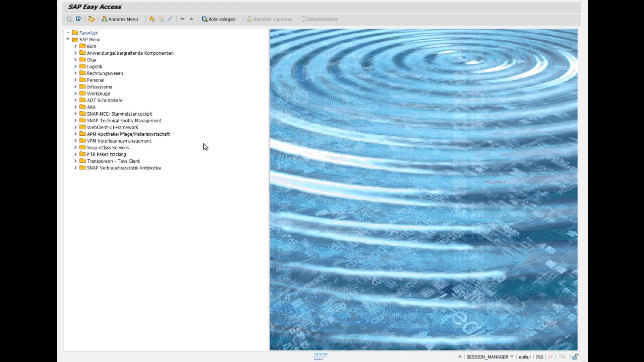This screenshot has height=362, width=644.
Task: Select Transporeon - Tisys Client entry
Action: (x=113, y=161)
